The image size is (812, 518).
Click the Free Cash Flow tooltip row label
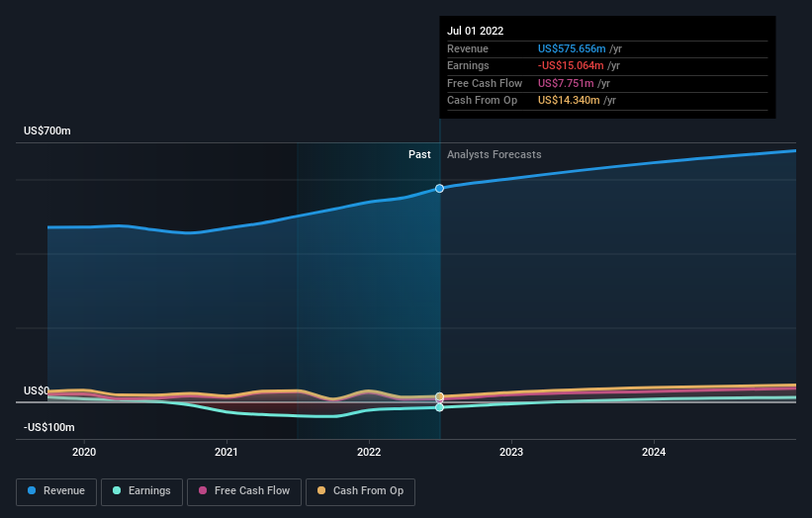[485, 83]
